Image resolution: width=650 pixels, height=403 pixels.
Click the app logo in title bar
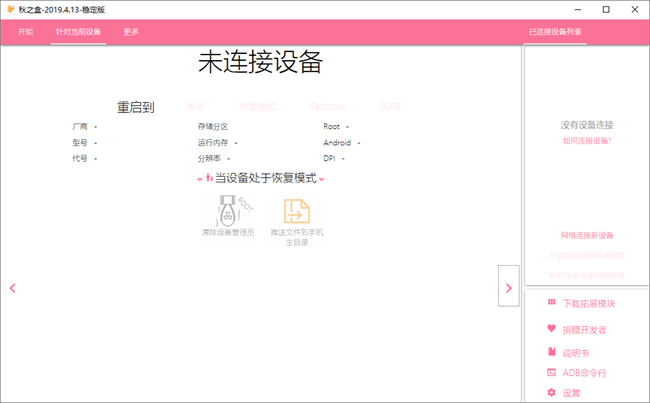[x=10, y=9]
